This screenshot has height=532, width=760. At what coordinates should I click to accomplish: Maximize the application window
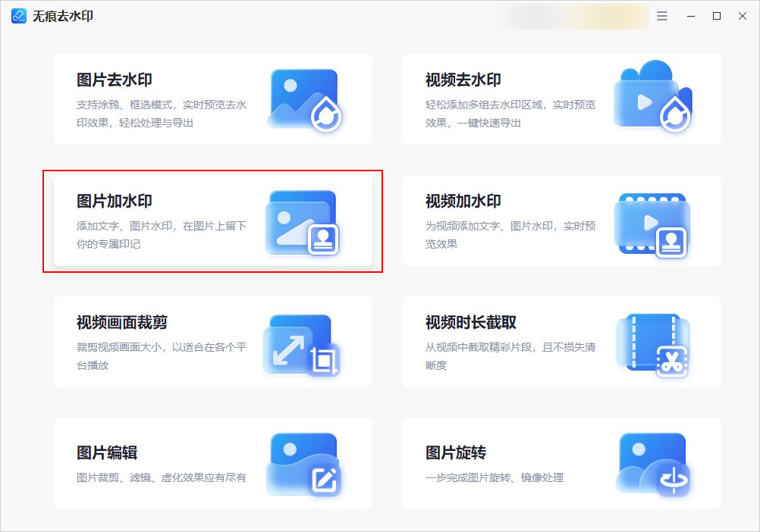715,15
